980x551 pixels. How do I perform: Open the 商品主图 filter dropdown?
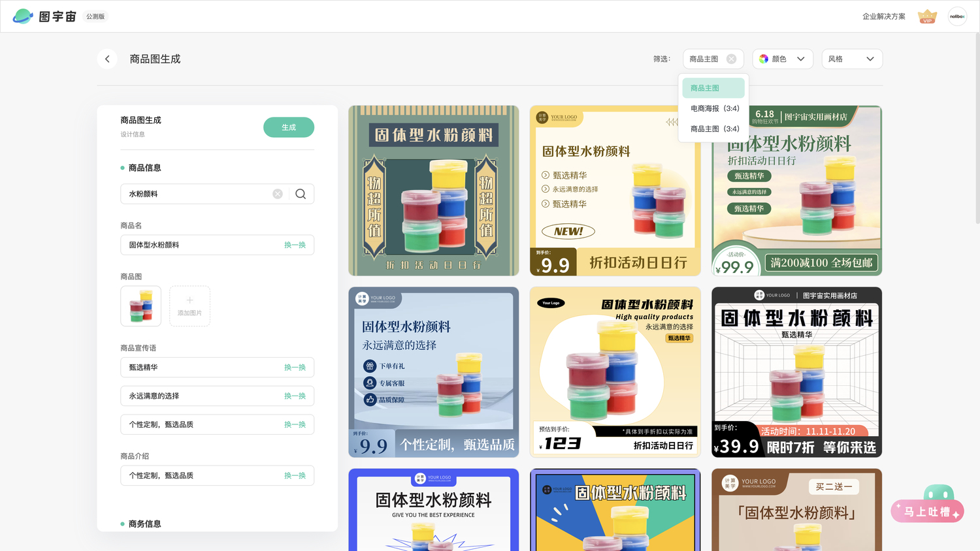coord(713,59)
